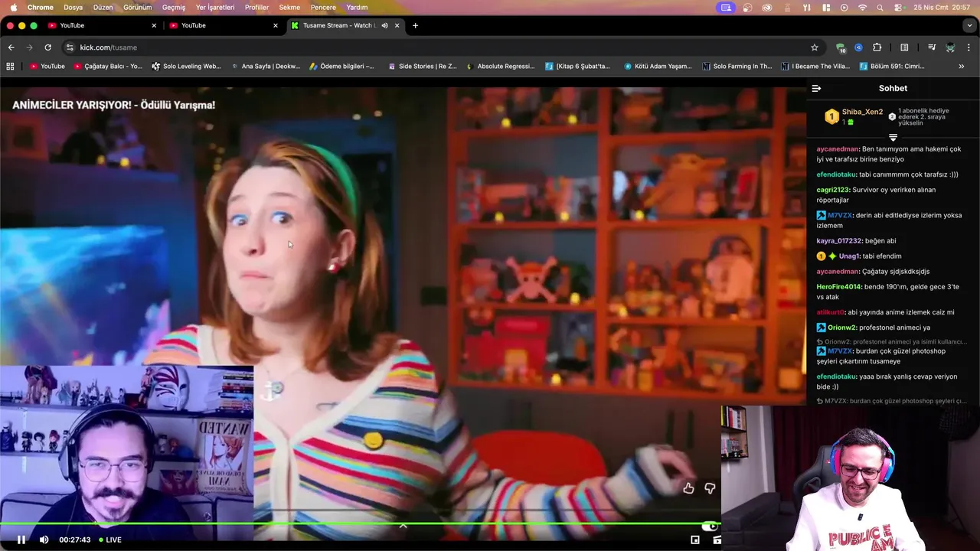The image size is (980, 551).
Task: Open blue circular extension icon
Action: click(859, 47)
